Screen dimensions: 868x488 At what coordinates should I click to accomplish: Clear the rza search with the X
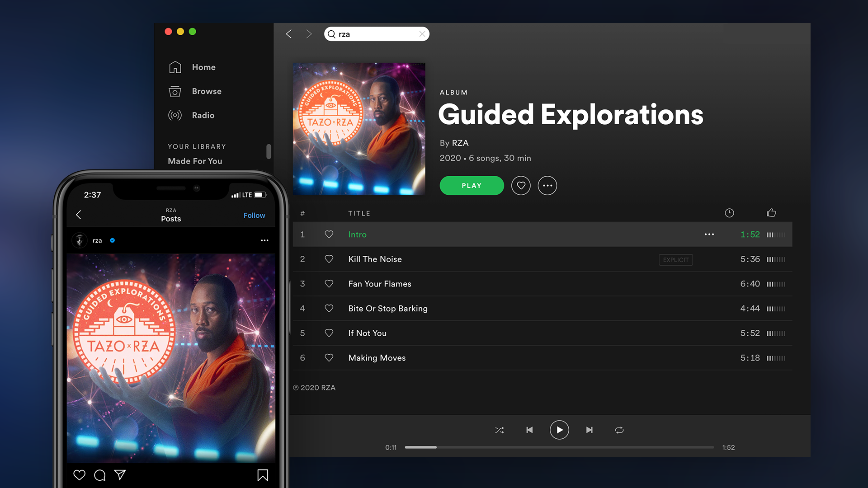422,34
